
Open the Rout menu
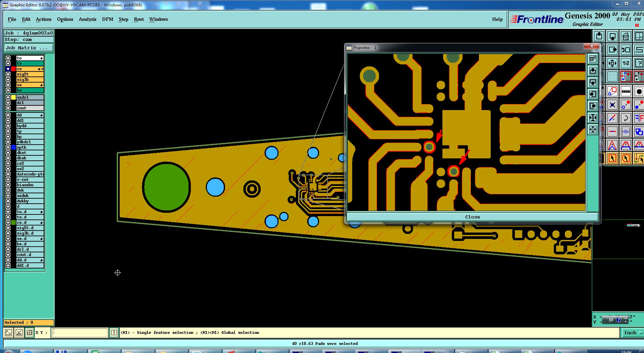[x=139, y=19]
